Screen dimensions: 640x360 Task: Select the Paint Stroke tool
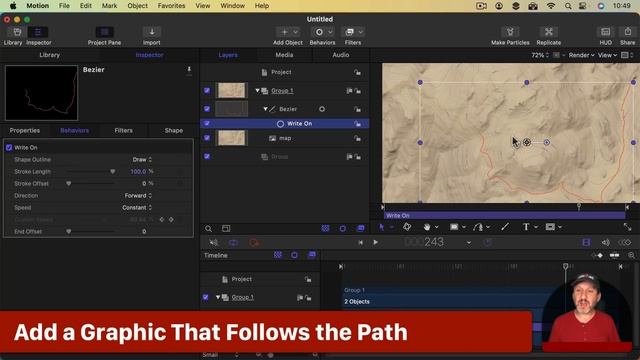(x=505, y=227)
